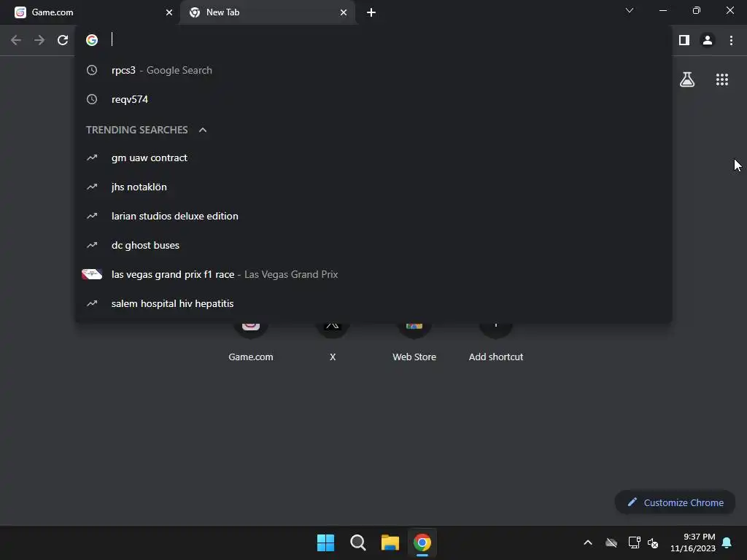Screen dimensions: 747x560
Task: Click the network tray icon
Action: click(634, 542)
